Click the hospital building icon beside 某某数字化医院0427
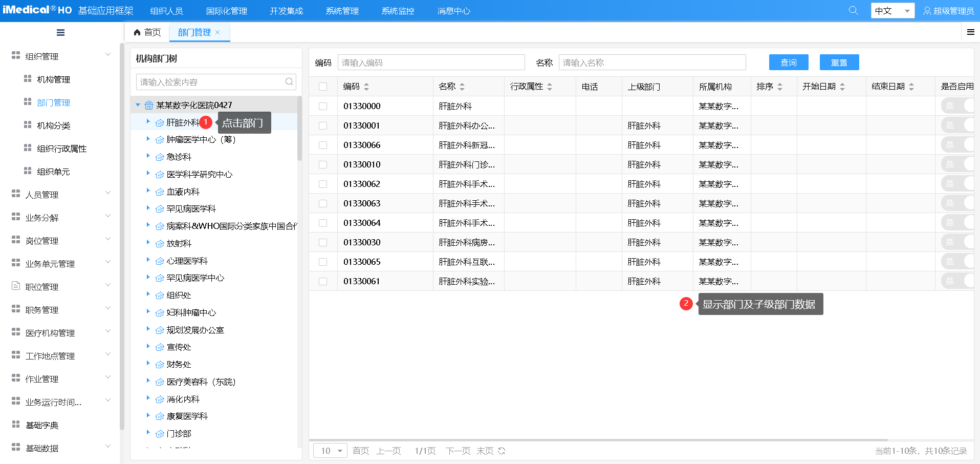The width and height of the screenshot is (980, 464). tap(148, 104)
